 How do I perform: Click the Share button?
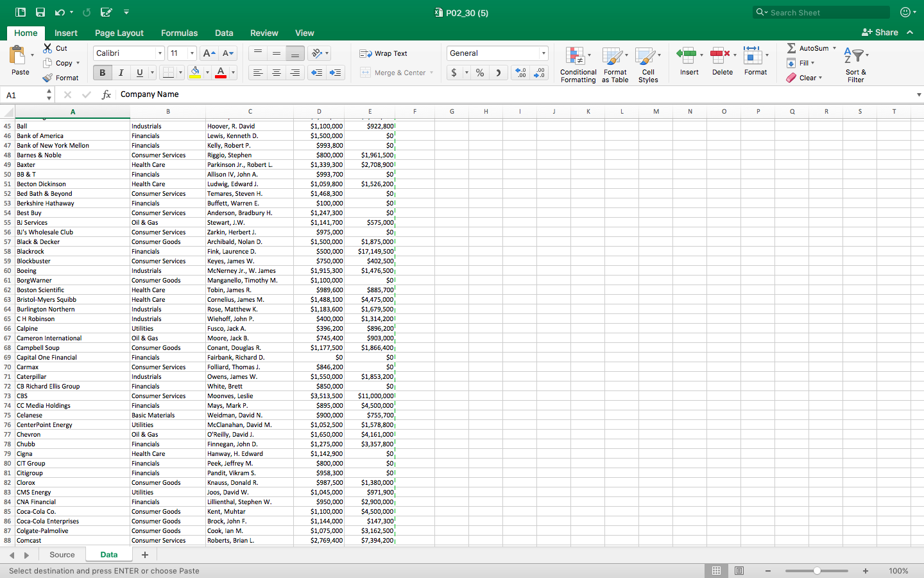(x=880, y=32)
